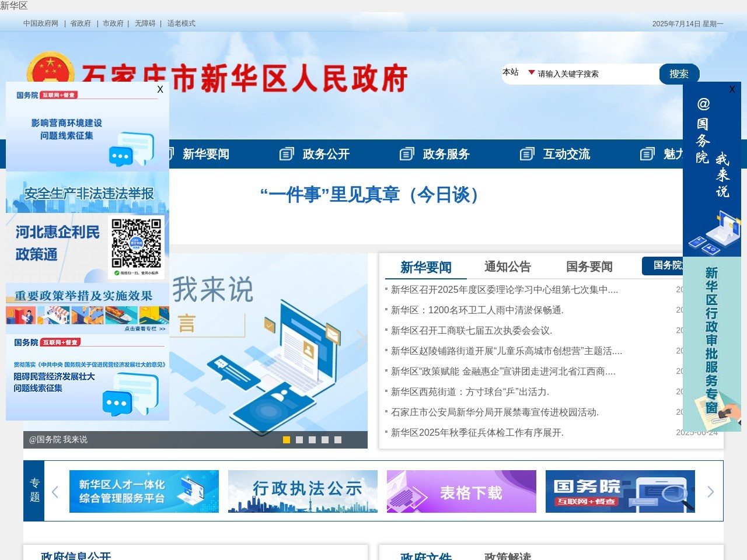This screenshot has height=560, width=747.
Task: Select the 政府文件 tab
Action: 426,557
